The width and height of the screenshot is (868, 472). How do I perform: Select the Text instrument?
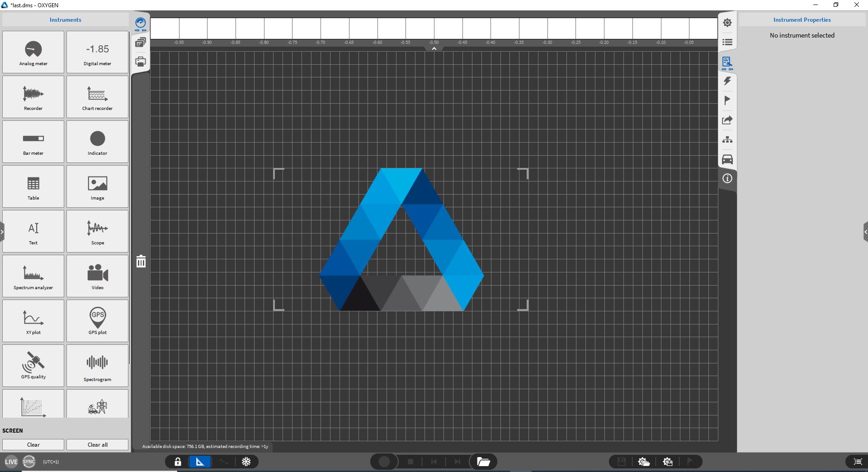33,231
